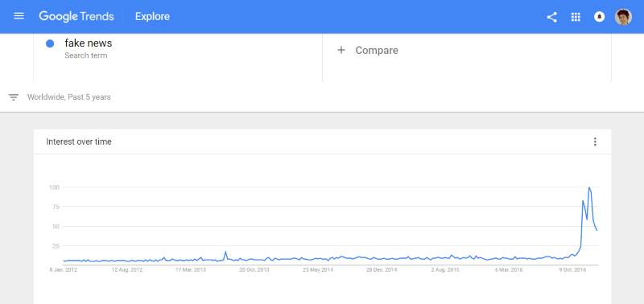Viewport: 644px width, 304px height.
Task: Add a Compare search term
Action: (377, 50)
